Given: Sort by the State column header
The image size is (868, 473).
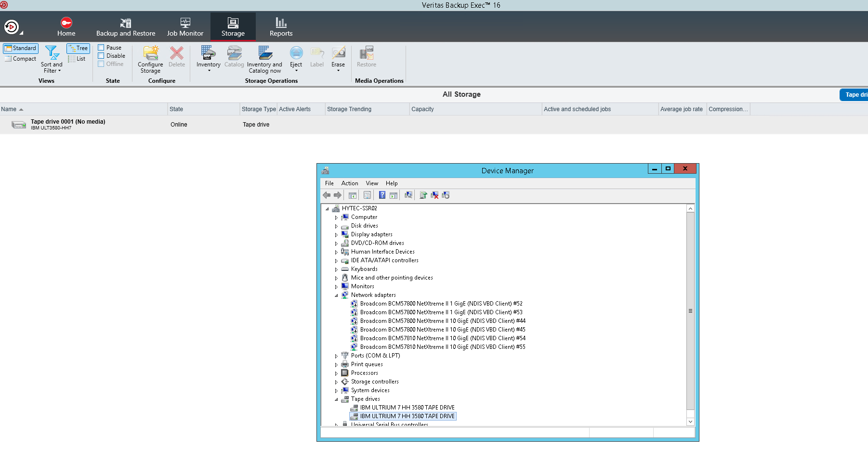Looking at the screenshot, I should pyautogui.click(x=204, y=109).
